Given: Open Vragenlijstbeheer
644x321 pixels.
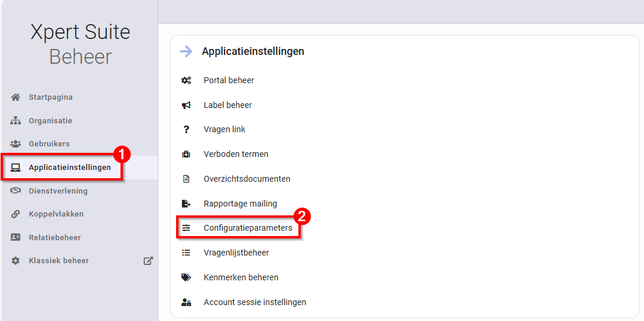Looking at the screenshot, I should (x=236, y=253).
